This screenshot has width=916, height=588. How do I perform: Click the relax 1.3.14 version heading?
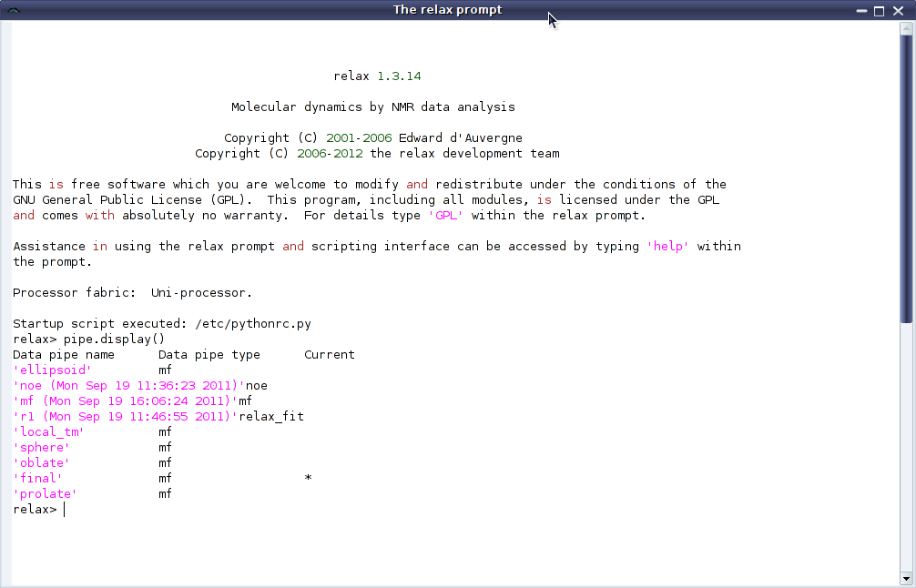tap(377, 76)
